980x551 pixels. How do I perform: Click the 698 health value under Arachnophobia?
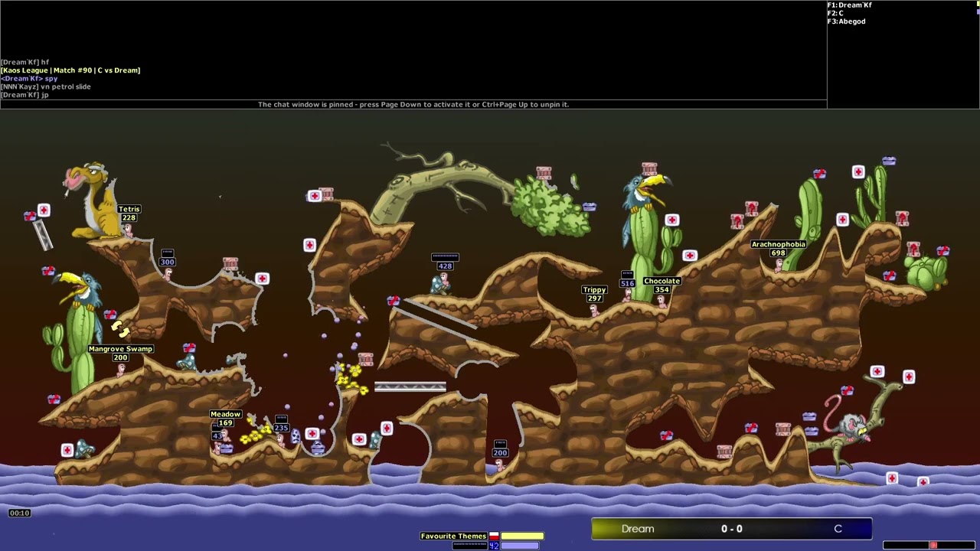point(779,253)
